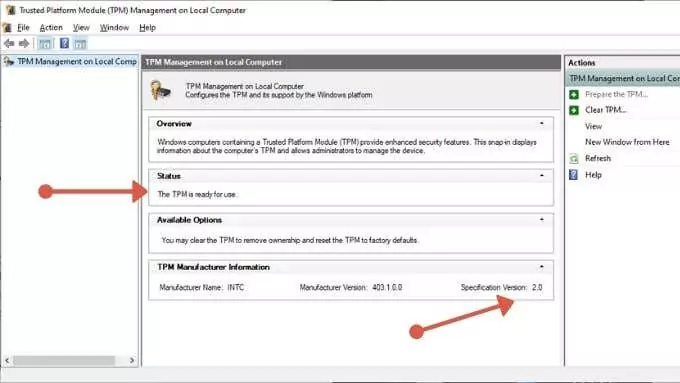Click the console icon beside File menu

pos(7,28)
